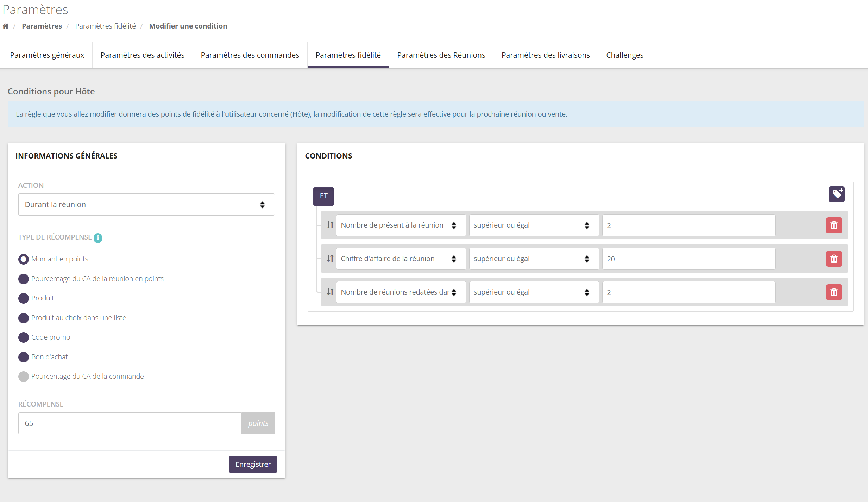Screen dimensions: 868x502
Task: Open 'Chiffre d'affaire de la réunion' field dropdown
Action: 401,259
